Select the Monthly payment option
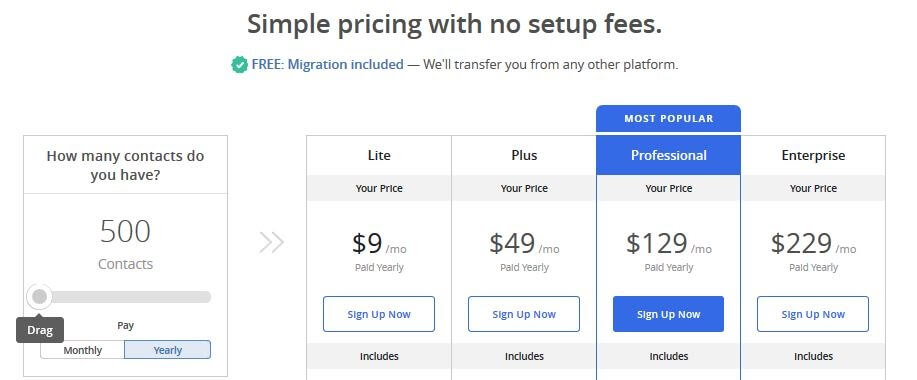Screen dimensions: 917x380 click(82, 350)
